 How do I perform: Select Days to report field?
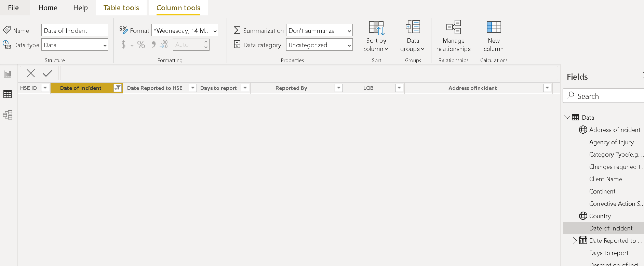click(609, 253)
